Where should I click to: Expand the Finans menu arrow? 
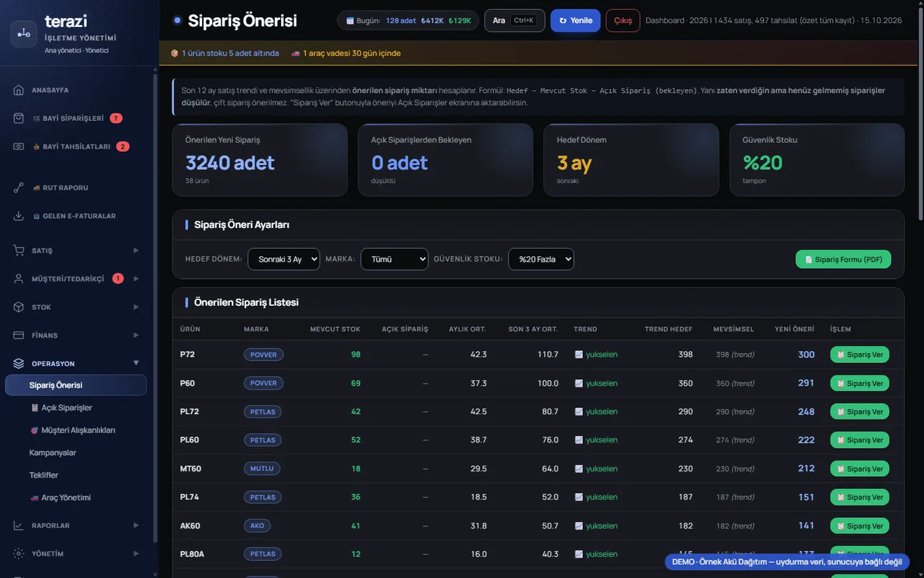click(136, 336)
